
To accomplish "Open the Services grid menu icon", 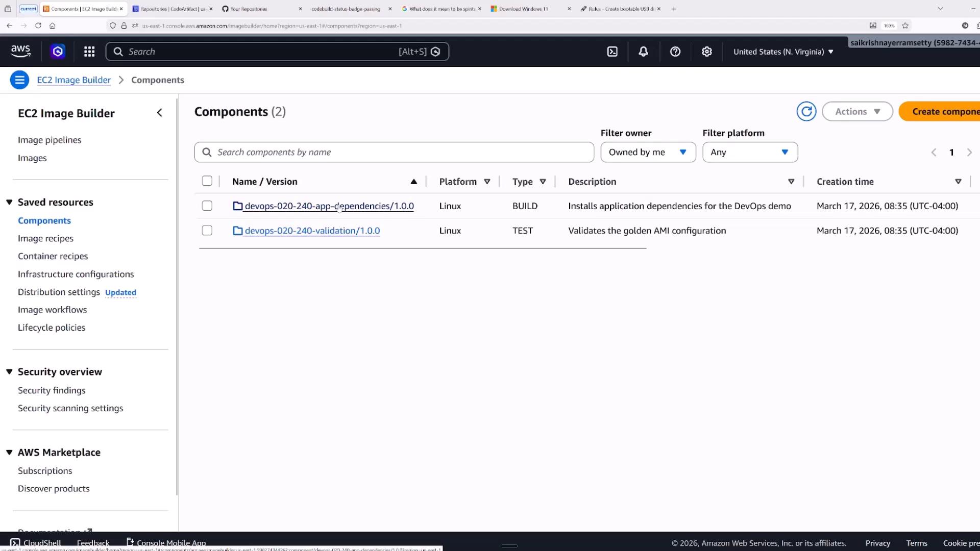I will (x=89, y=52).
